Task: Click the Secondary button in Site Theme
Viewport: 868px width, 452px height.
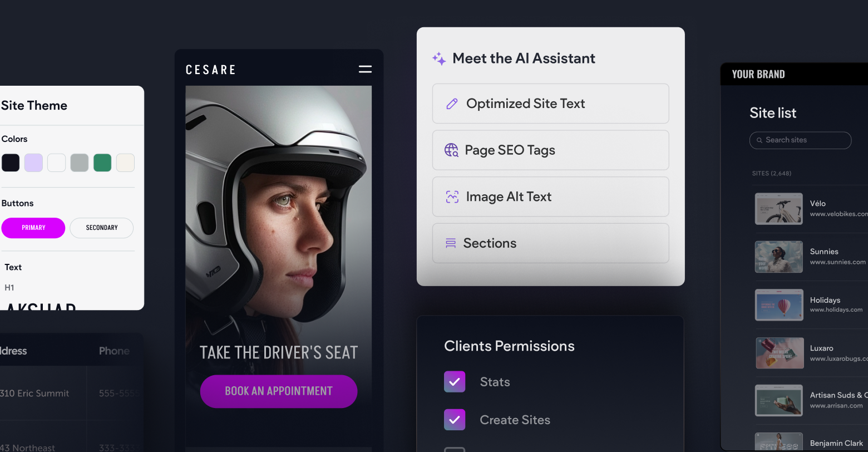Action: tap(102, 228)
